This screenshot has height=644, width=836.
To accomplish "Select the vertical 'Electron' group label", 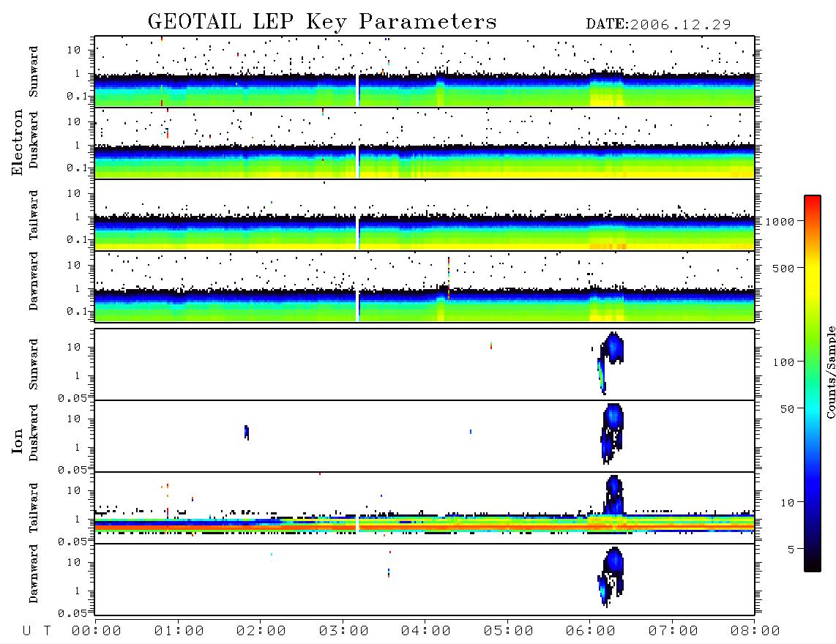I will pos(18,142).
